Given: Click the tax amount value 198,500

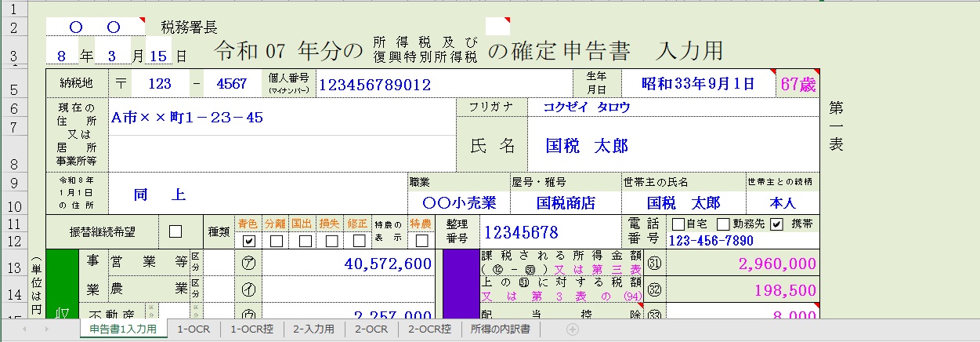Looking at the screenshot, I should [x=742, y=289].
